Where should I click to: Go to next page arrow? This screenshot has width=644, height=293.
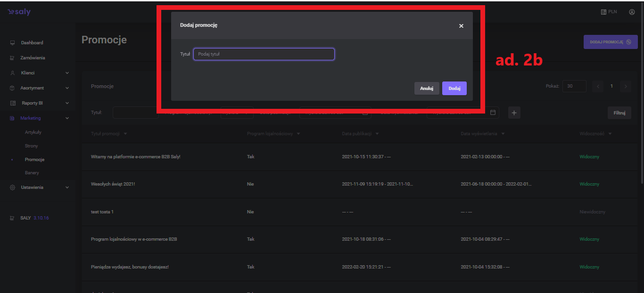[626, 86]
